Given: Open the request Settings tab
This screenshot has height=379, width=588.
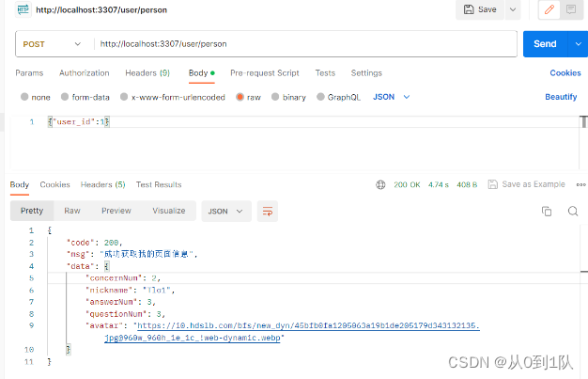Looking at the screenshot, I should coord(366,72).
